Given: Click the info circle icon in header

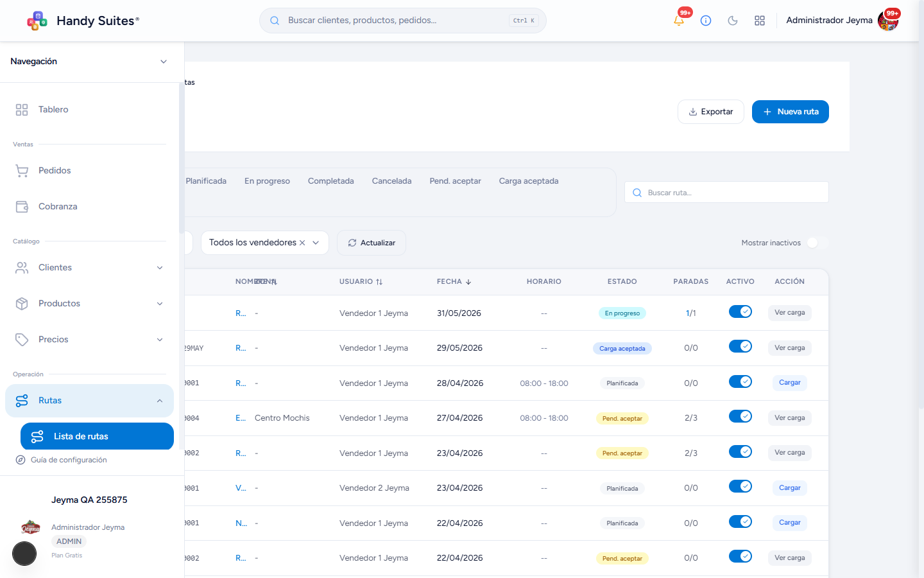Looking at the screenshot, I should (x=706, y=21).
